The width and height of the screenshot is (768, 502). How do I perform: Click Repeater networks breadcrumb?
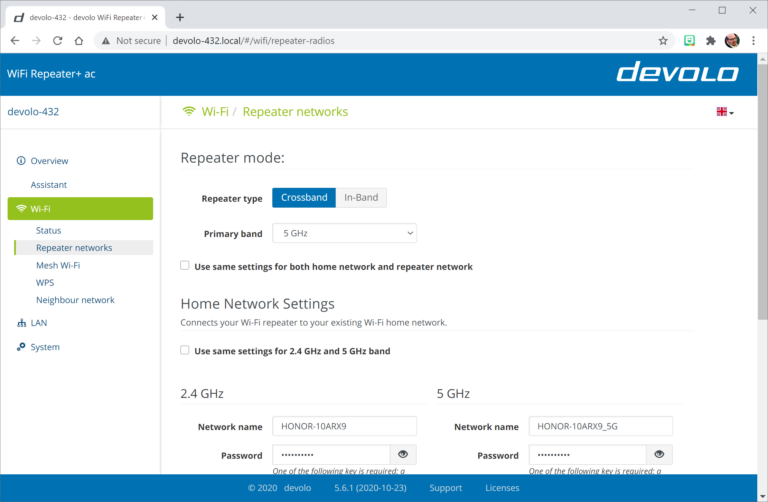(295, 112)
